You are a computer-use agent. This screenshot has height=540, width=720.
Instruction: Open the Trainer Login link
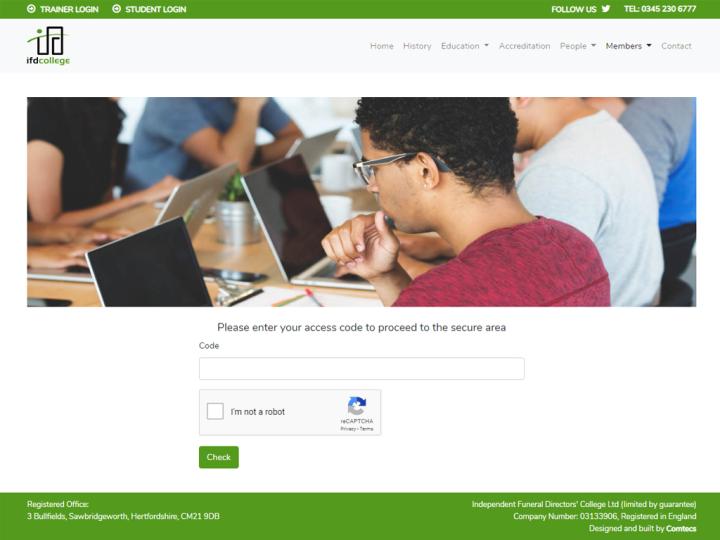(63, 9)
